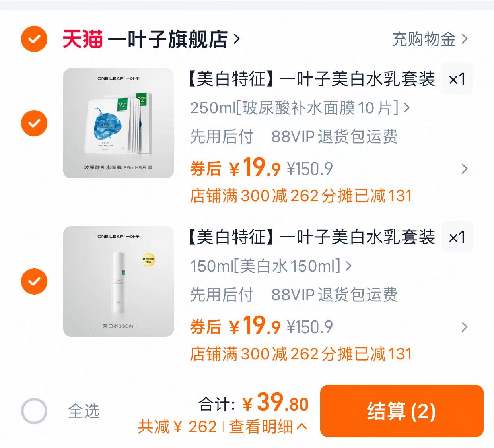Click the ×1 quantity badge on first item

click(457, 79)
